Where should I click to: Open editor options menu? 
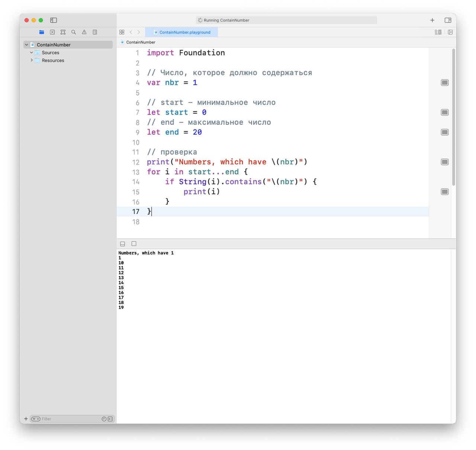(438, 32)
